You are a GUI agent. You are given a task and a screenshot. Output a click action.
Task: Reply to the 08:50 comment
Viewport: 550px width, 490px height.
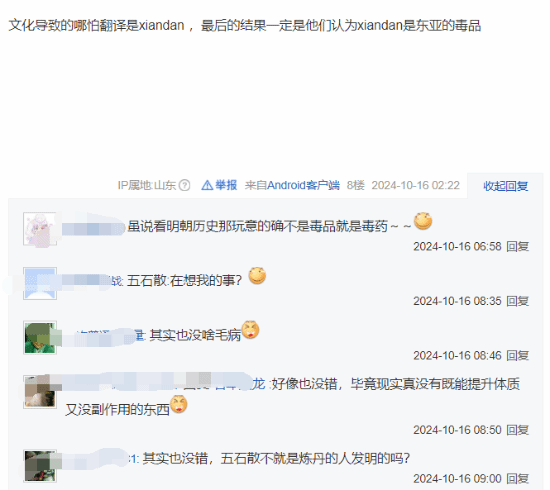pyautogui.click(x=517, y=430)
